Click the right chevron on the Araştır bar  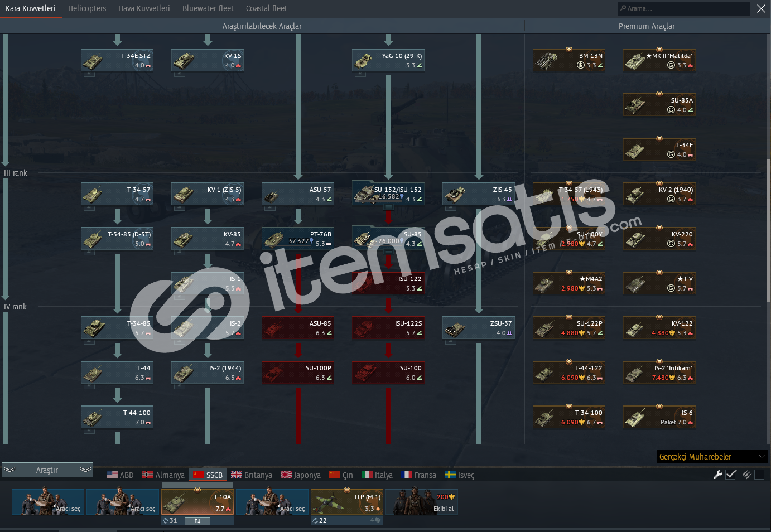coord(85,470)
